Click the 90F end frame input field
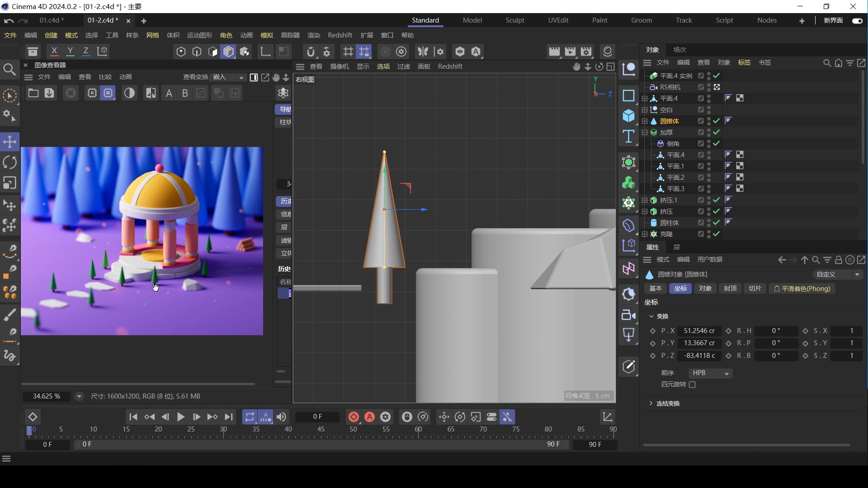Image resolution: width=868 pixels, height=488 pixels. click(x=596, y=445)
